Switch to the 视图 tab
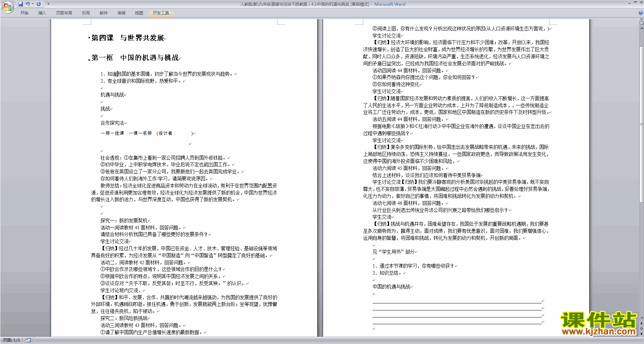644x344 pixels. tap(139, 13)
